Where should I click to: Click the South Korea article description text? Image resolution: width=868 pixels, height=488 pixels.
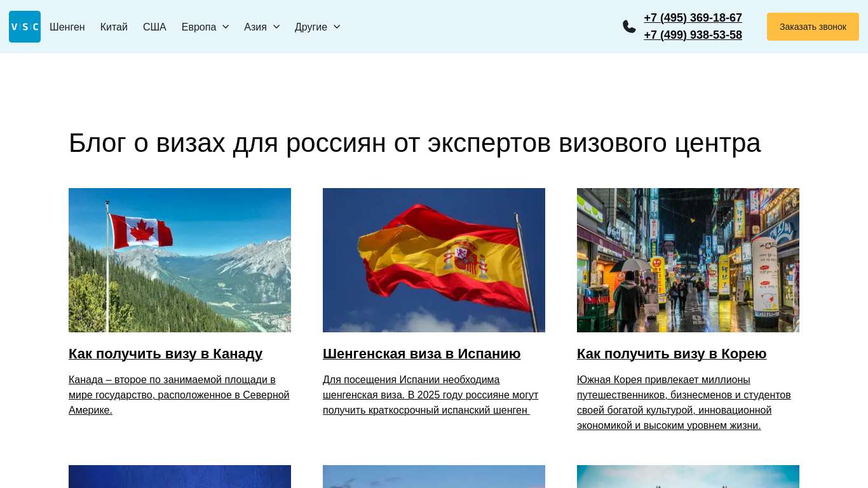(684, 402)
